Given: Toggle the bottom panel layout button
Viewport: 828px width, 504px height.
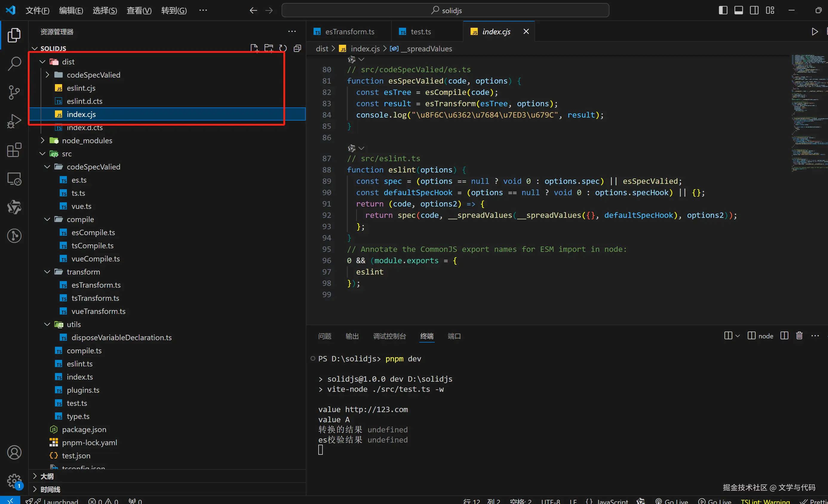Looking at the screenshot, I should click(738, 10).
